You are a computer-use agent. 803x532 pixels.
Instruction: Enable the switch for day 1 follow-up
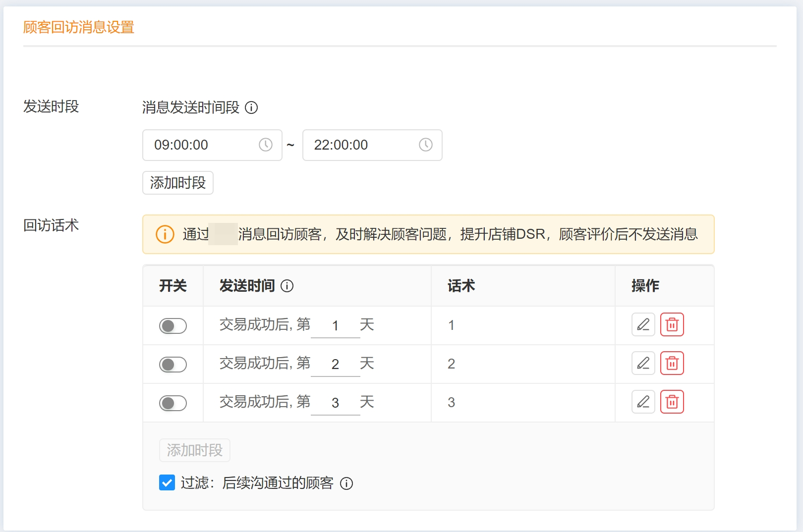coord(173,326)
